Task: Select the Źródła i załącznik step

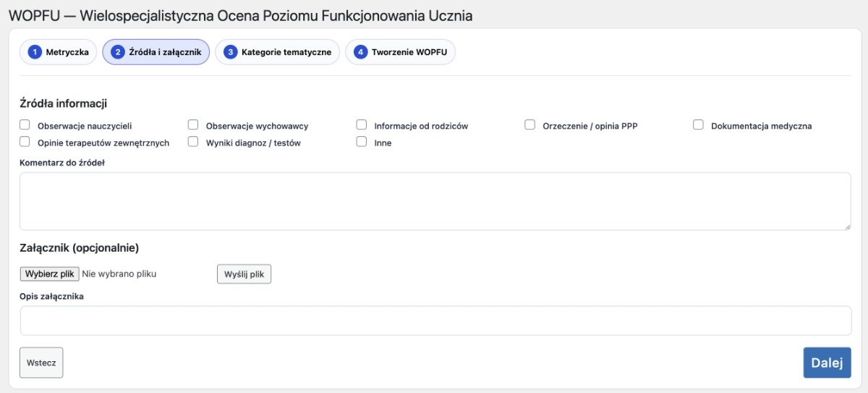Action: tap(156, 52)
